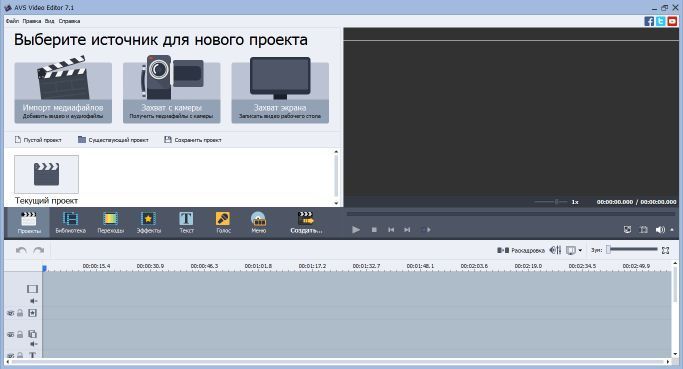Click the timeline zoom slider

632,250
